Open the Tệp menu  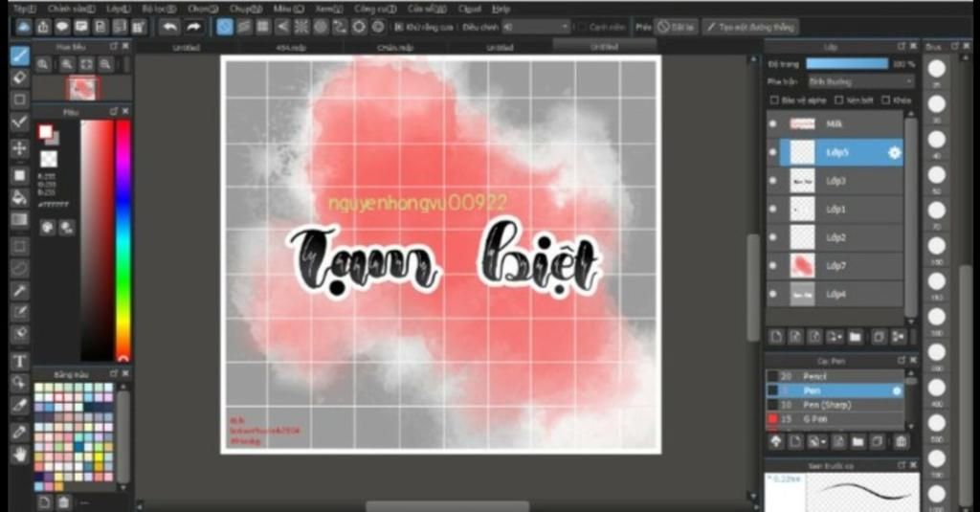click(25, 9)
